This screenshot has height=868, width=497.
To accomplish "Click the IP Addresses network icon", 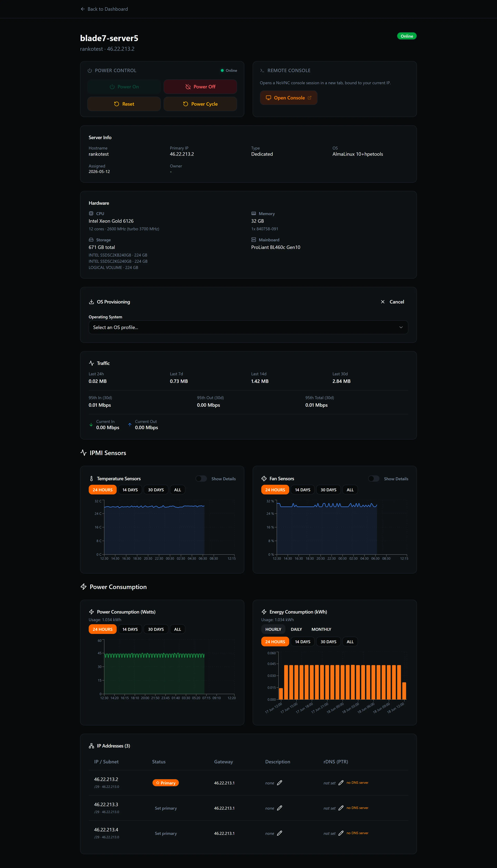I will click(91, 746).
